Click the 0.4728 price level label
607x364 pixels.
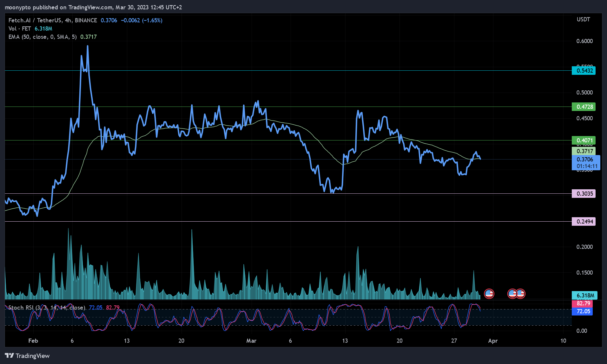(584, 107)
